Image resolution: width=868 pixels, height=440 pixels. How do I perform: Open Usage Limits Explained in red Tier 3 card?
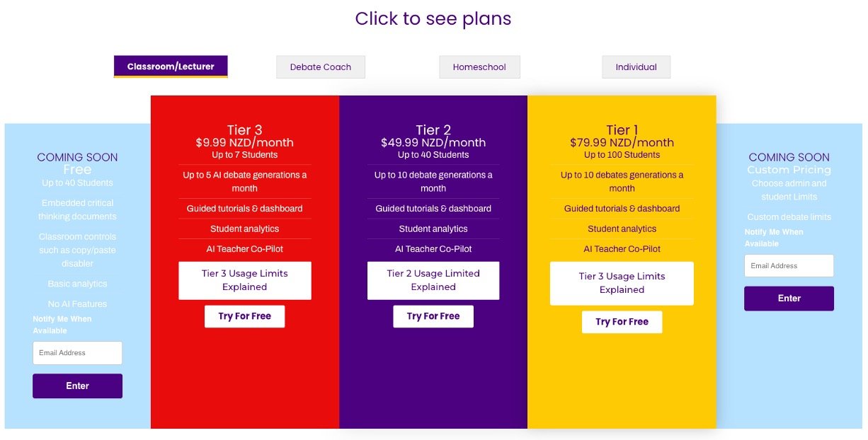click(x=245, y=280)
